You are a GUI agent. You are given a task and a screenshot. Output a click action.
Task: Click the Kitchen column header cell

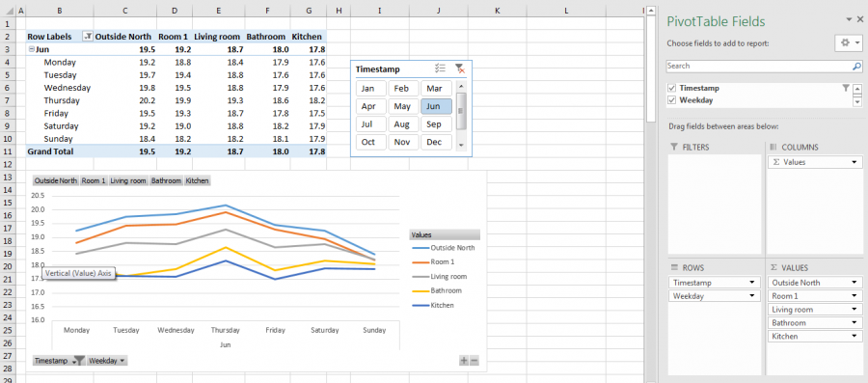click(308, 37)
